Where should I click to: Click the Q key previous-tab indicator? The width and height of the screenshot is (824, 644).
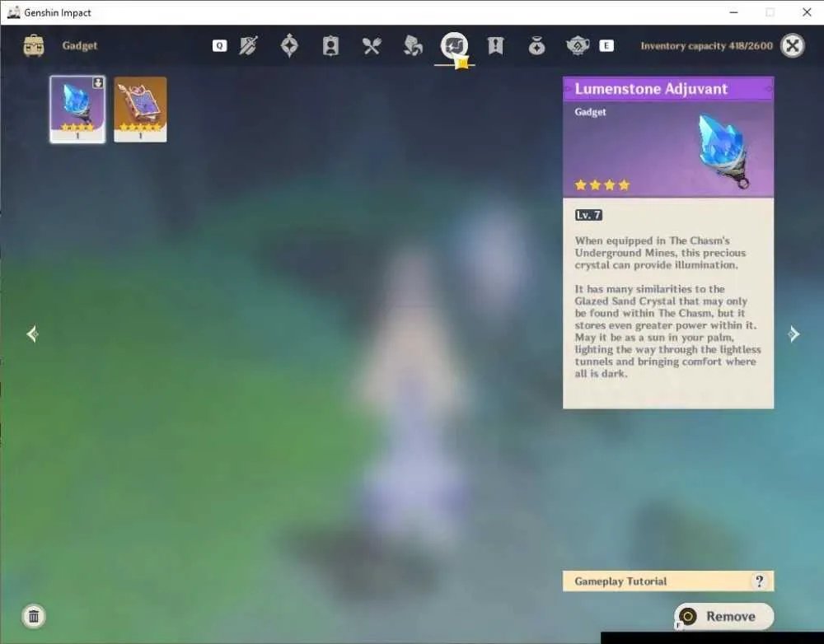[220, 45]
